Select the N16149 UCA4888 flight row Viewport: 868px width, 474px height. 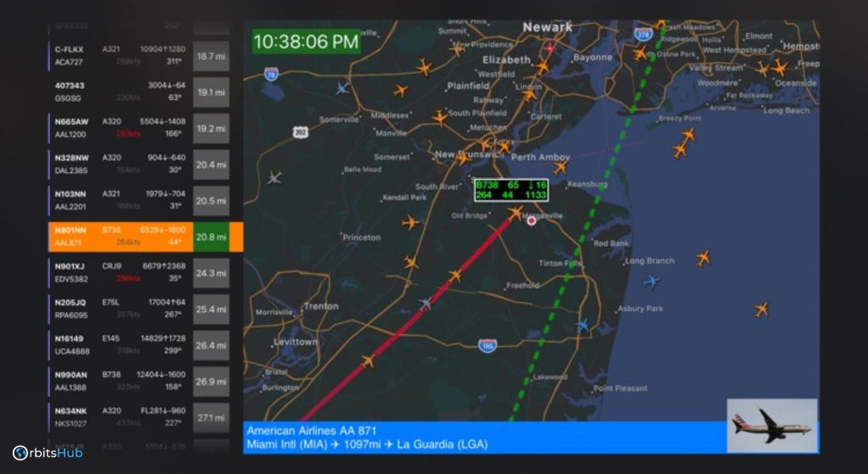click(139, 345)
